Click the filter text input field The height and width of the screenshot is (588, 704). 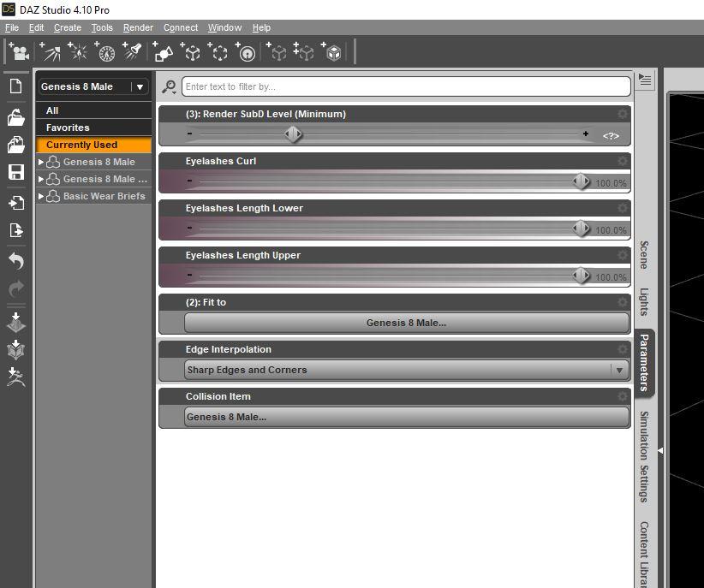[x=406, y=86]
